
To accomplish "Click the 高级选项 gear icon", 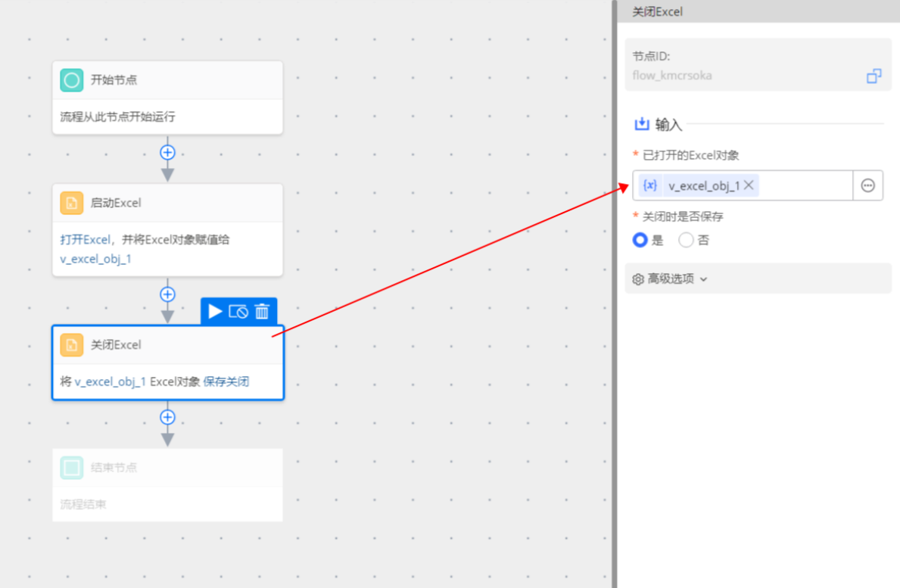I will 637,279.
